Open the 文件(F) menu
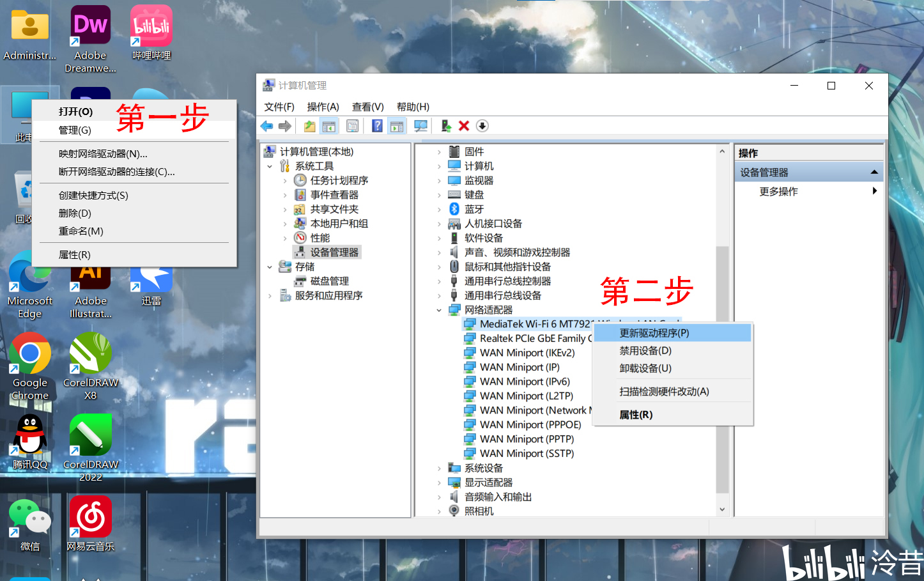Viewport: 924px width, 581px height. click(x=279, y=107)
